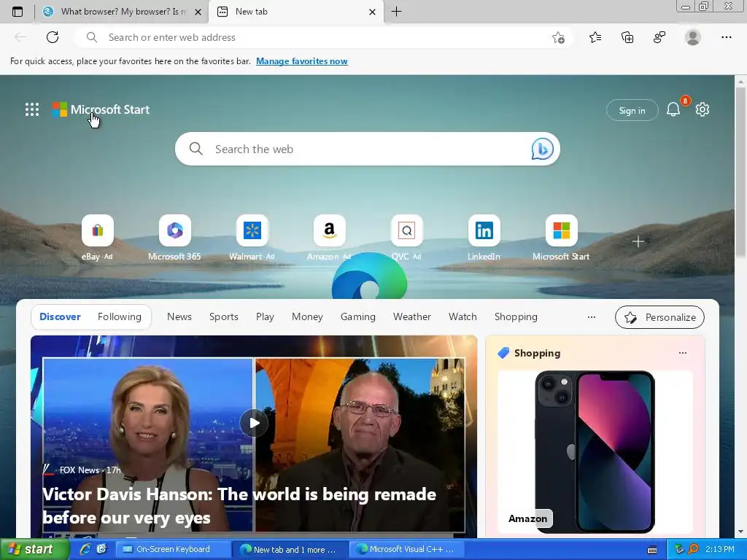
Task: Add a new quick link with plus icon
Action: tap(638, 241)
